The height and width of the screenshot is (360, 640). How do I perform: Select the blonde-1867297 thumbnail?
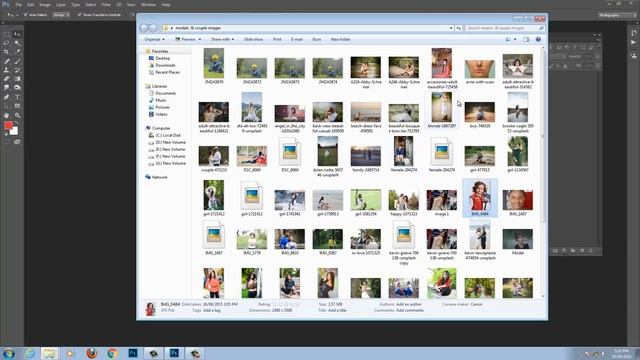pos(442,109)
